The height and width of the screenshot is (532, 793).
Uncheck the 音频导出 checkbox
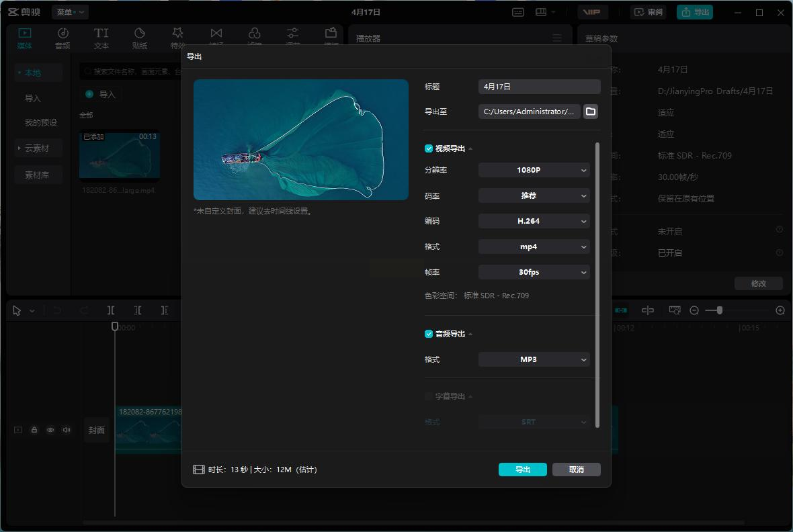(x=429, y=334)
